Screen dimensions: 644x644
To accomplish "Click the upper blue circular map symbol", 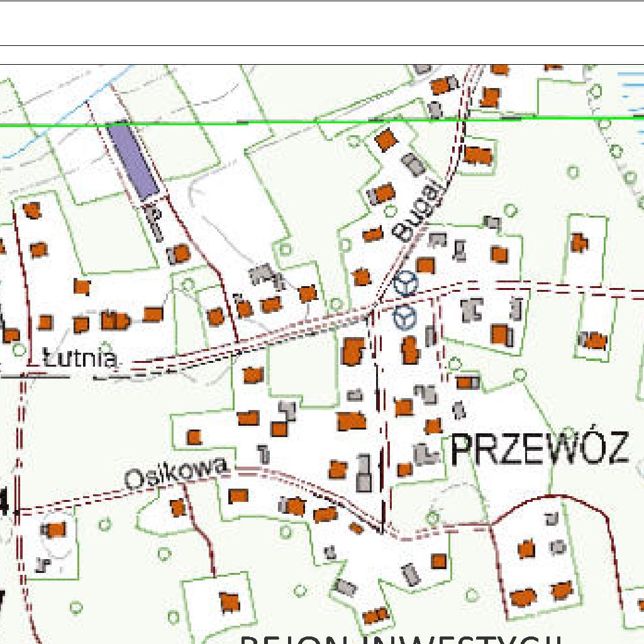I will pos(406,284).
